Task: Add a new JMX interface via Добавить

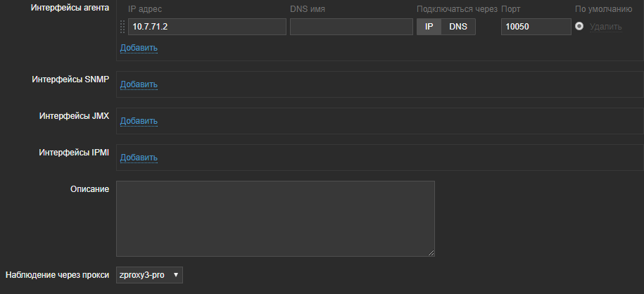Action: click(139, 121)
